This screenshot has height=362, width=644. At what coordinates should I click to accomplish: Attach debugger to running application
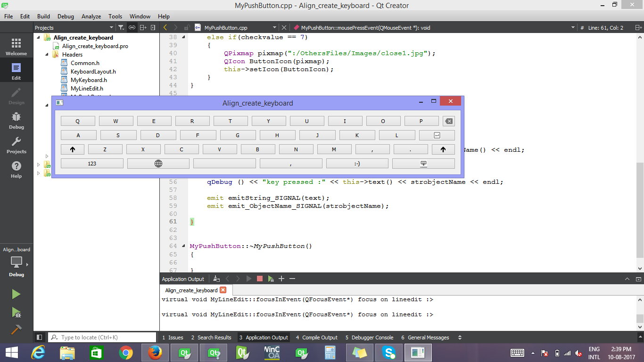tap(271, 279)
